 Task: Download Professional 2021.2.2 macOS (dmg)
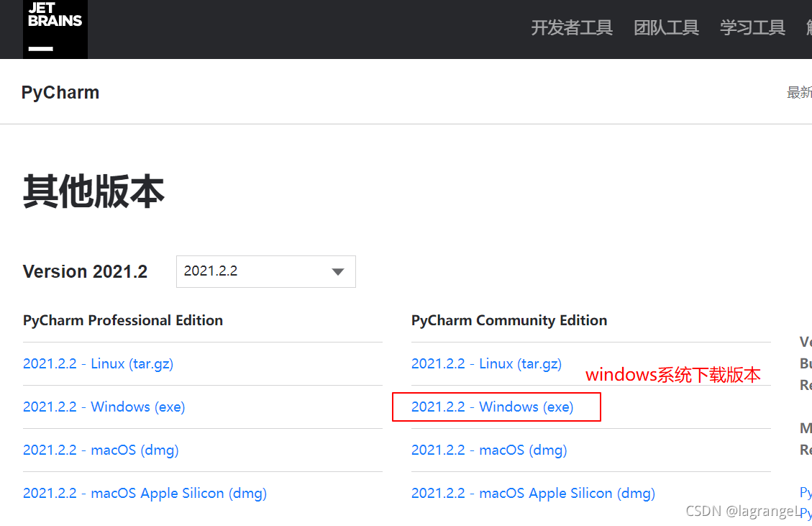point(101,450)
